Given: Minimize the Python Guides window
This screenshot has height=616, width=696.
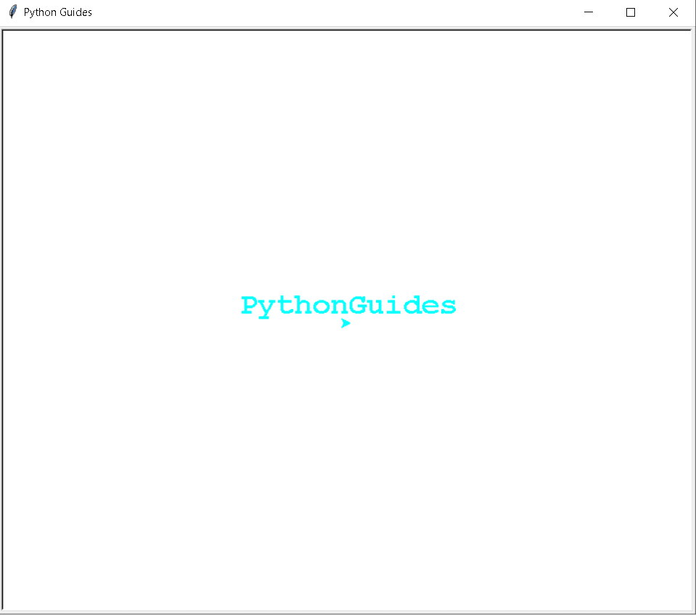Looking at the screenshot, I should (588, 12).
